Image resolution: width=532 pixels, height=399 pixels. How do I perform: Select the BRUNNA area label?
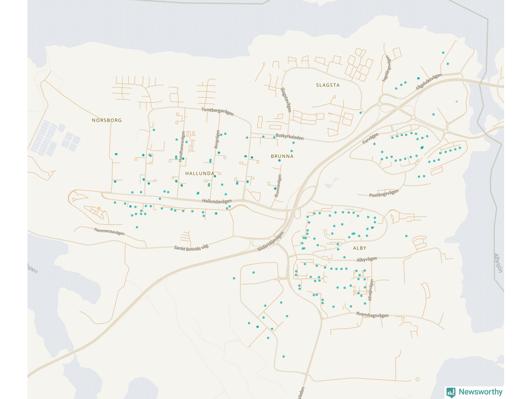[x=282, y=156]
